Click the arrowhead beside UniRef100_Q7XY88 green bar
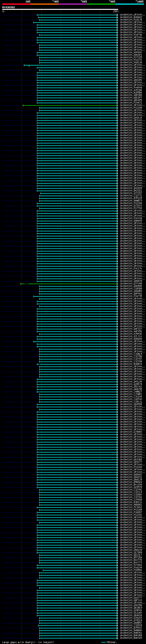Screen dimensions: 146x644 [x=117, y=284]
